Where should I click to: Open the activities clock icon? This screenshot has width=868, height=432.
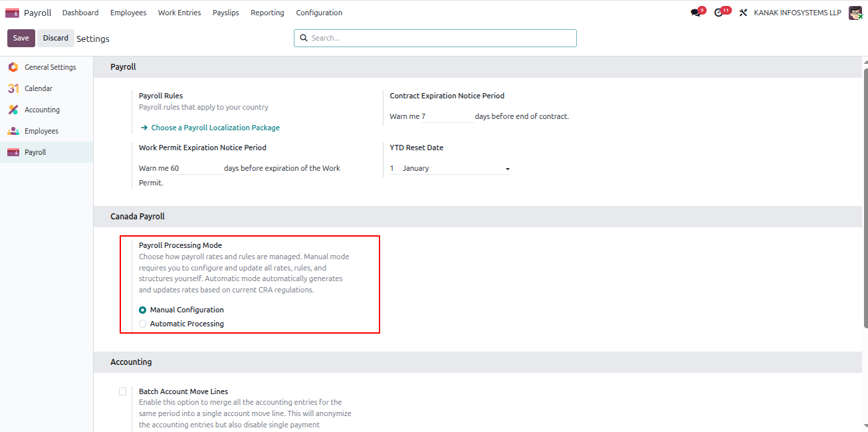(718, 13)
